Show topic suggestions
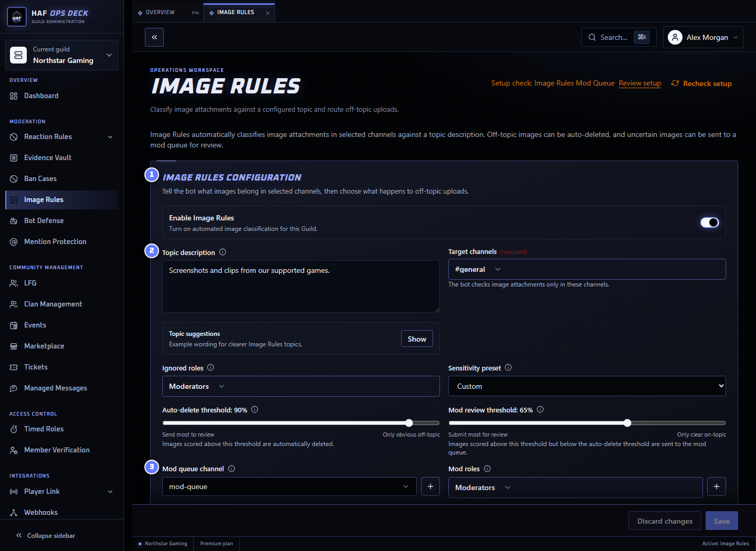 (x=417, y=339)
